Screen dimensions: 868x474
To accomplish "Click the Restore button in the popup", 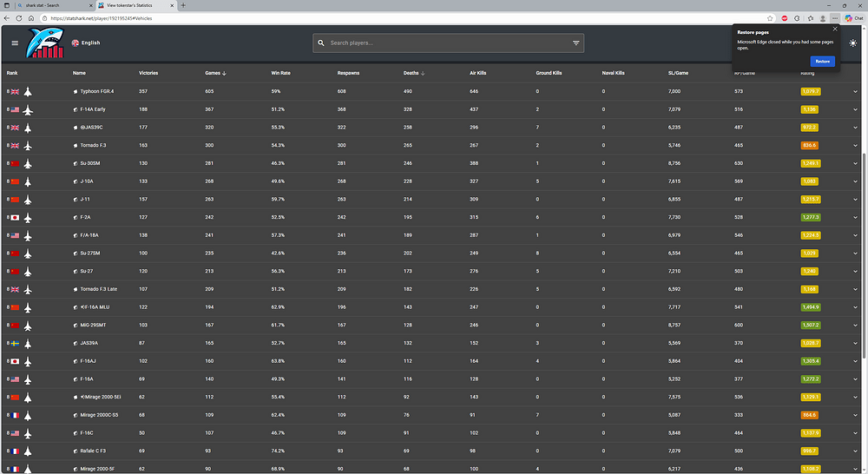I will [822, 61].
